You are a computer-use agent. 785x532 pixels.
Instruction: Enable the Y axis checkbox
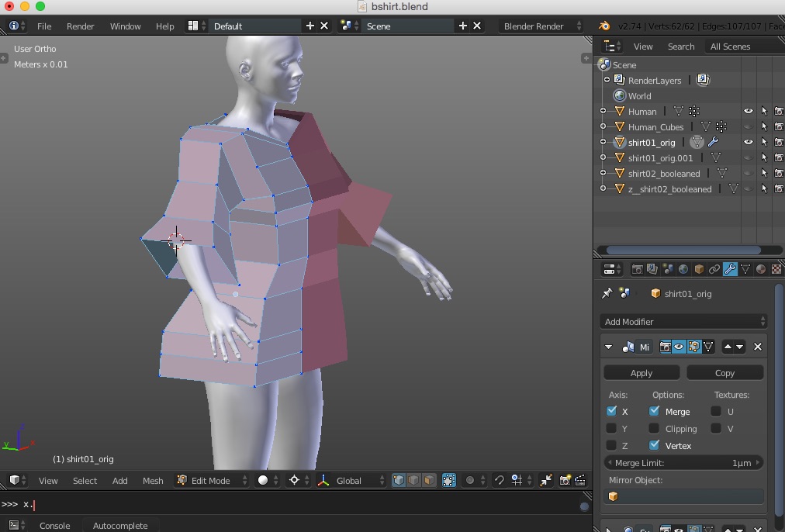click(611, 428)
